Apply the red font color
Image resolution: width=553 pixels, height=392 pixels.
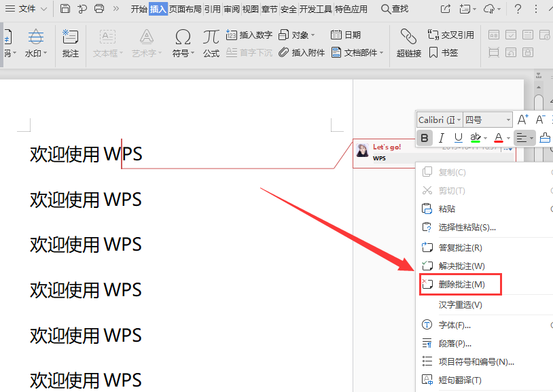[x=499, y=138]
